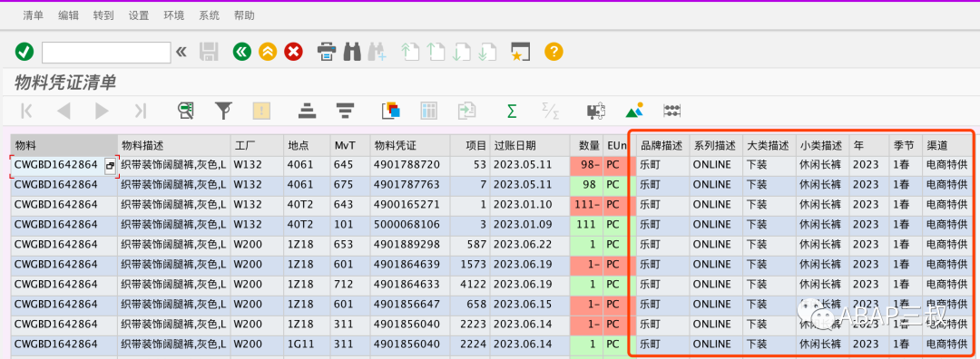Click the yellow Exit icon

pos(268,52)
